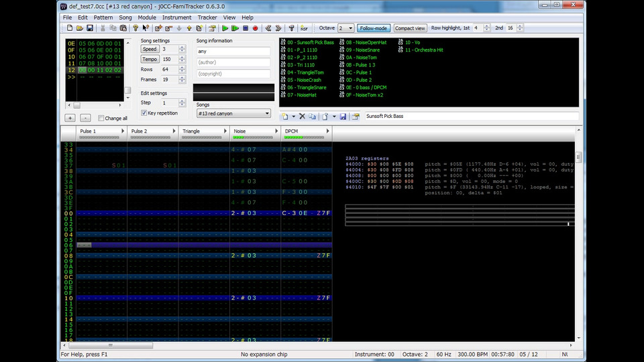Click the Save file icon in main toolbar
This screenshot has height=362, width=644.
pos(90,28)
